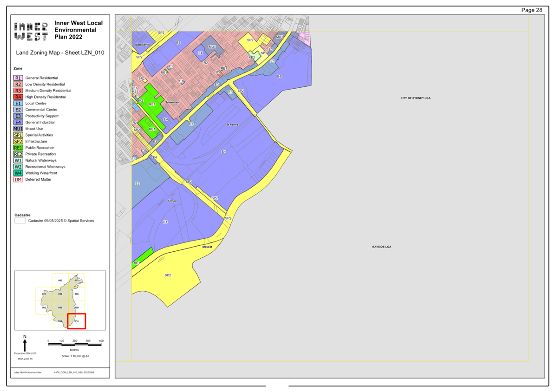Click the Inner West logo

pos(31,32)
